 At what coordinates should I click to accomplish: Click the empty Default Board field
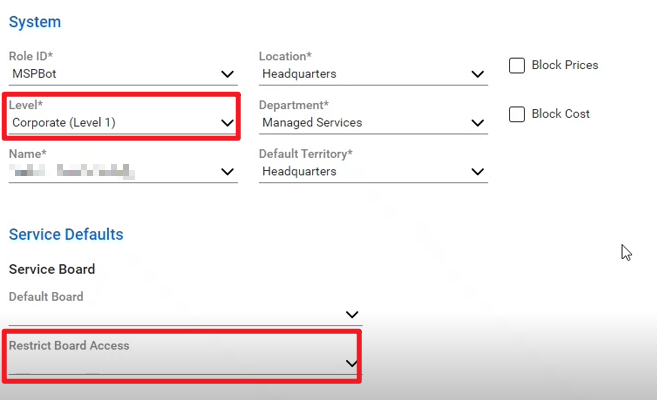pos(170,314)
